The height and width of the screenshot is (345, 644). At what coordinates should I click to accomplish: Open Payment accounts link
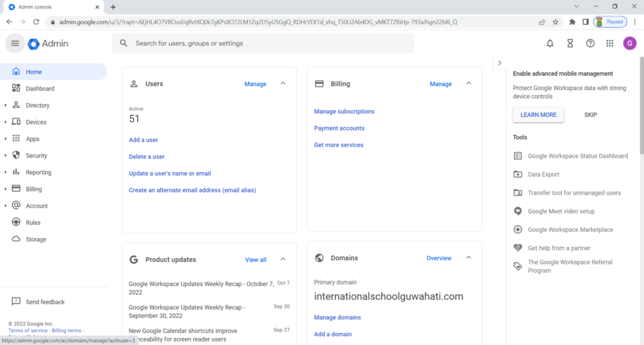pyautogui.click(x=339, y=128)
